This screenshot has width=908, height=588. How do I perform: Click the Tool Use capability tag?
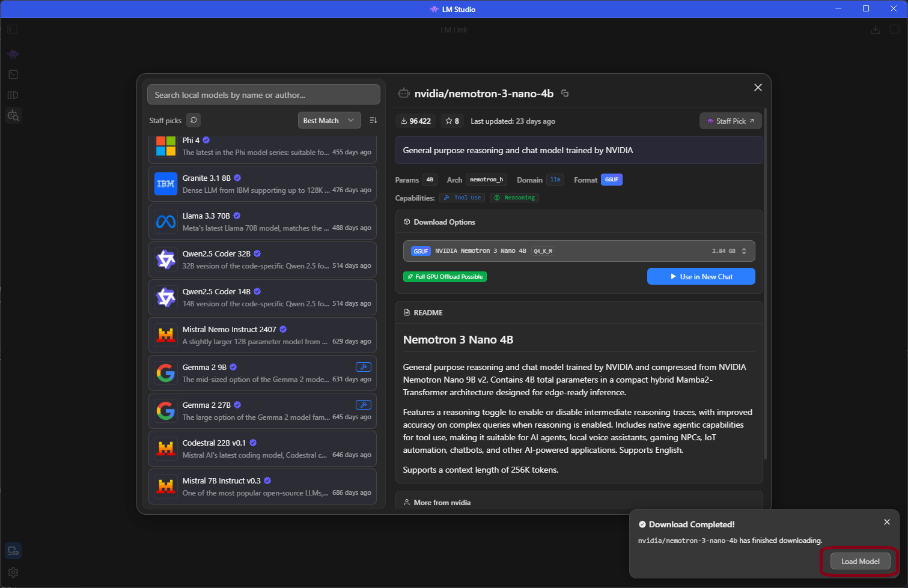[x=463, y=198]
